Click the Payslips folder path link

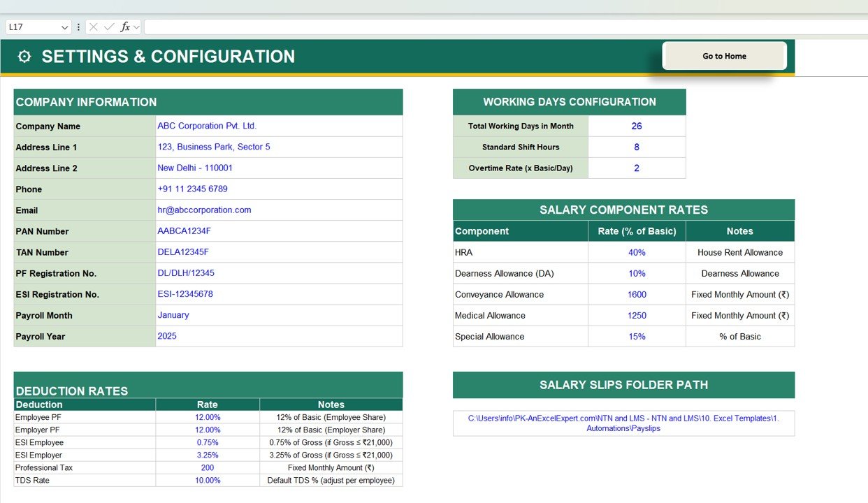tap(623, 423)
